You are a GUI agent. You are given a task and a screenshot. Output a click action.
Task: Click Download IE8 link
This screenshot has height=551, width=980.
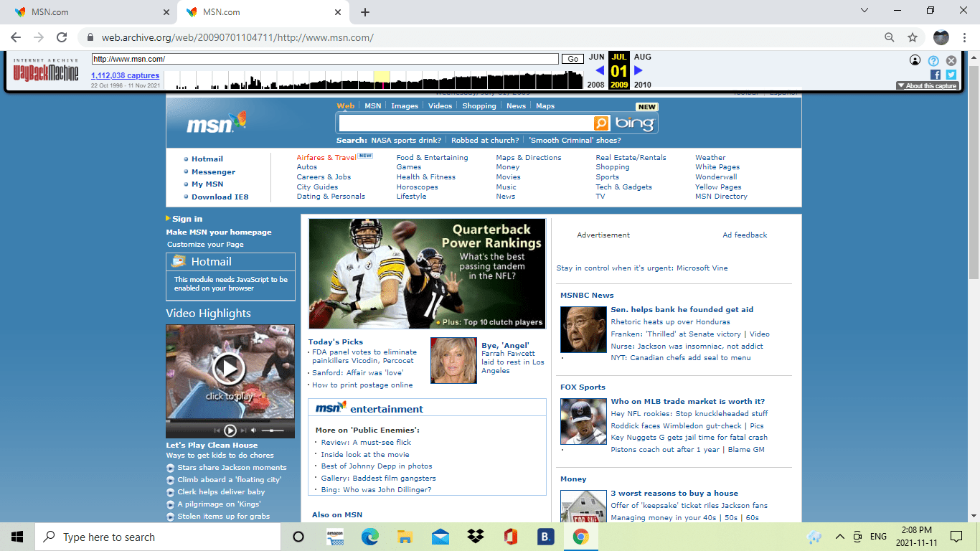click(x=220, y=197)
